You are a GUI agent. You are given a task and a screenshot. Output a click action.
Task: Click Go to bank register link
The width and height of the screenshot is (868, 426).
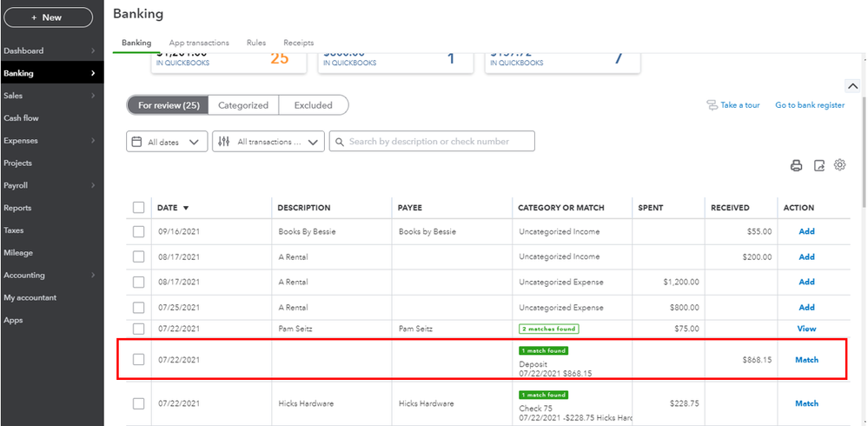pyautogui.click(x=810, y=105)
